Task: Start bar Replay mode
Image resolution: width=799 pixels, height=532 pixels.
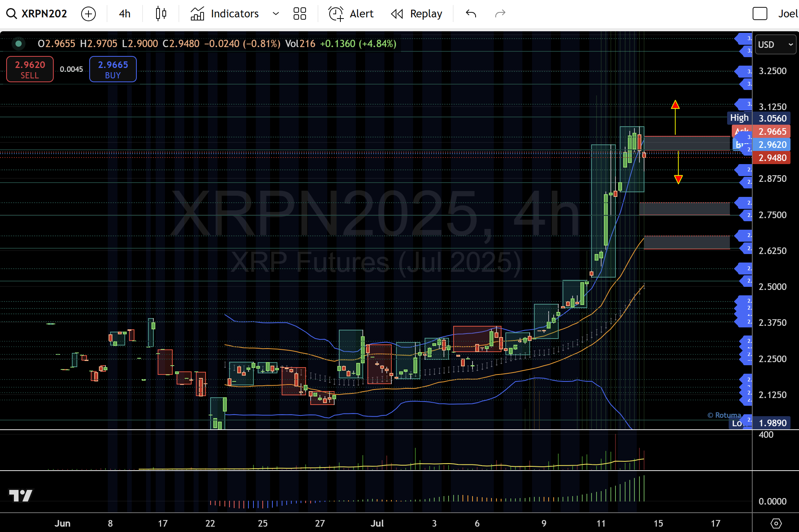Action: [416, 14]
